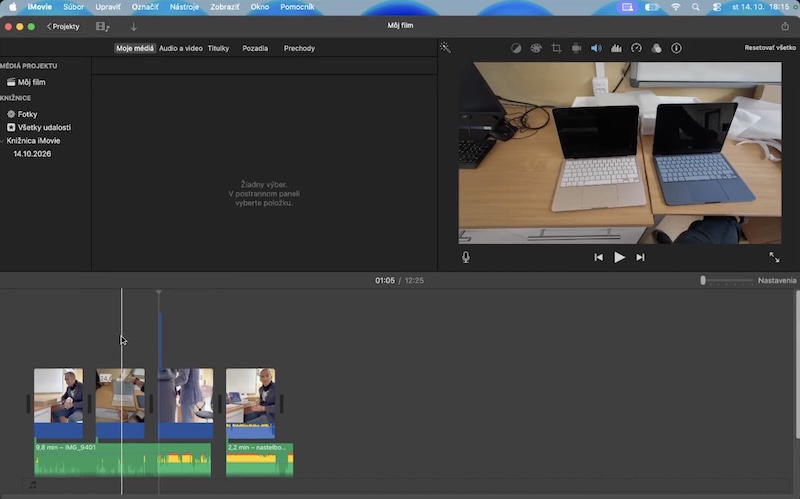
Task: Open the Upraviť menu
Action: (108, 7)
